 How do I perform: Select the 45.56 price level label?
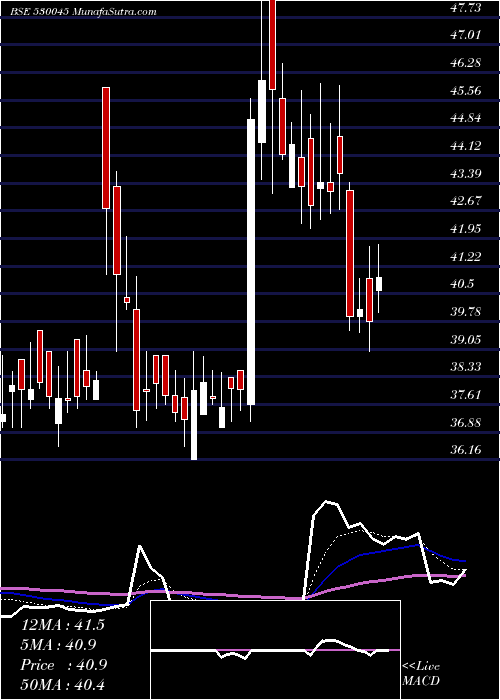pyautogui.click(x=466, y=91)
